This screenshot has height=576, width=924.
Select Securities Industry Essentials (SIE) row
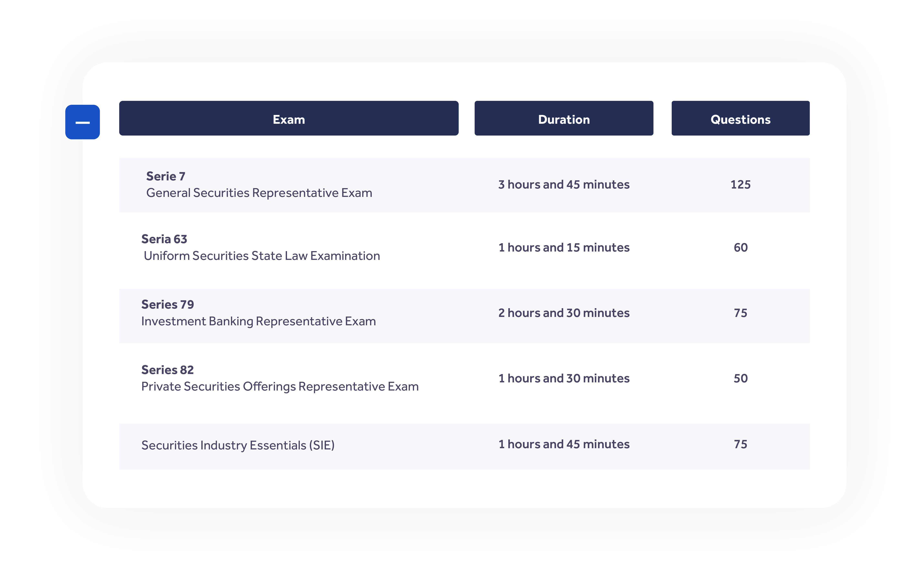pos(238,445)
